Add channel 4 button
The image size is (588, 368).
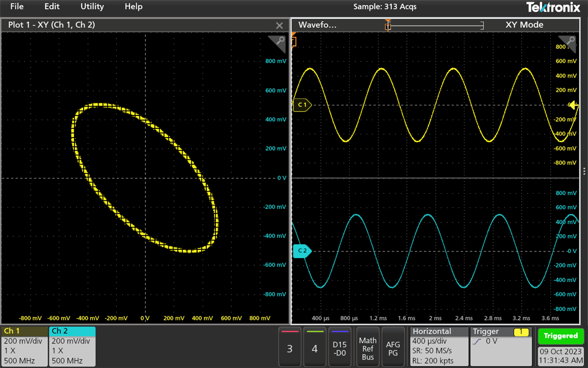point(314,346)
